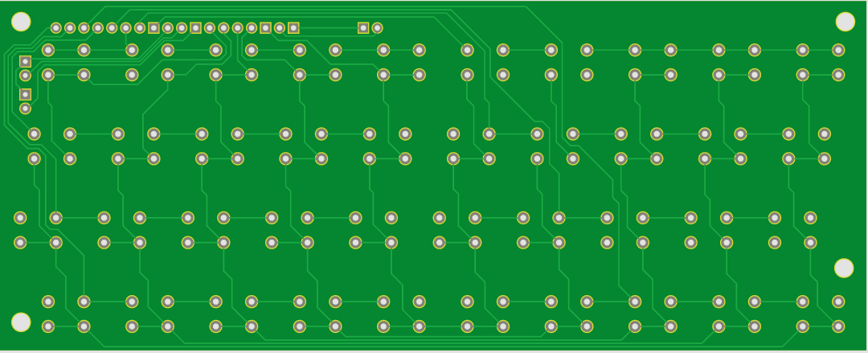Select the square pad of isolated two-pin top header
This screenshot has height=353, width=868.
click(x=363, y=27)
